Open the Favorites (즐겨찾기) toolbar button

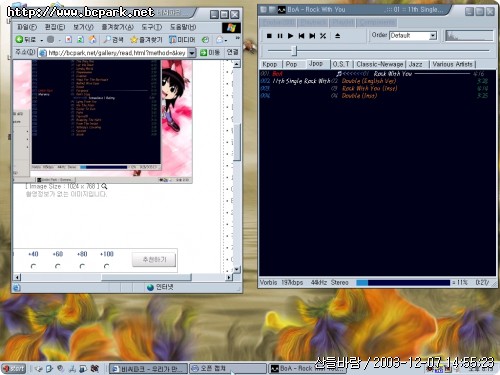click(146, 40)
